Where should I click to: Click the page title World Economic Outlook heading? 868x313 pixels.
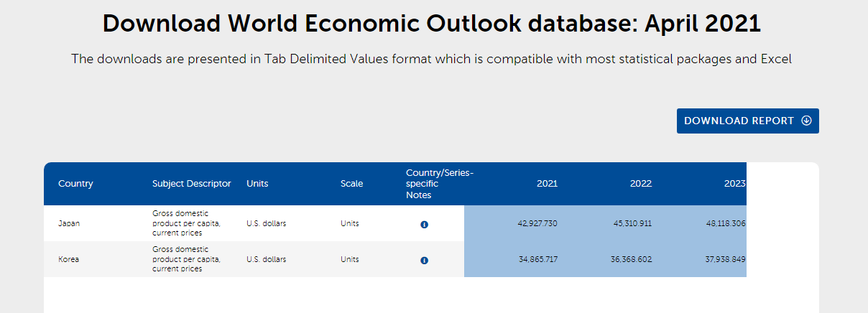[431, 24]
